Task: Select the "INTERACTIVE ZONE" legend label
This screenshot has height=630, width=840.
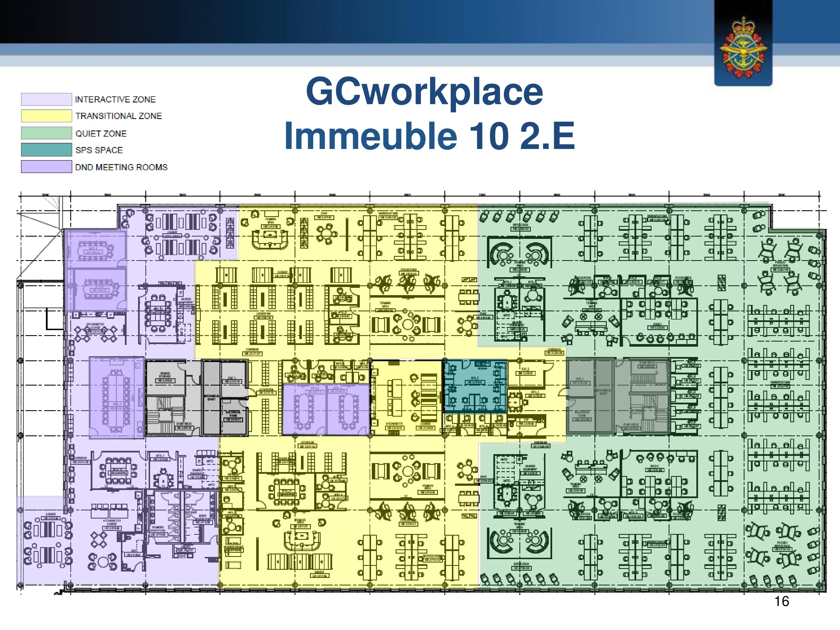Action: coord(115,99)
